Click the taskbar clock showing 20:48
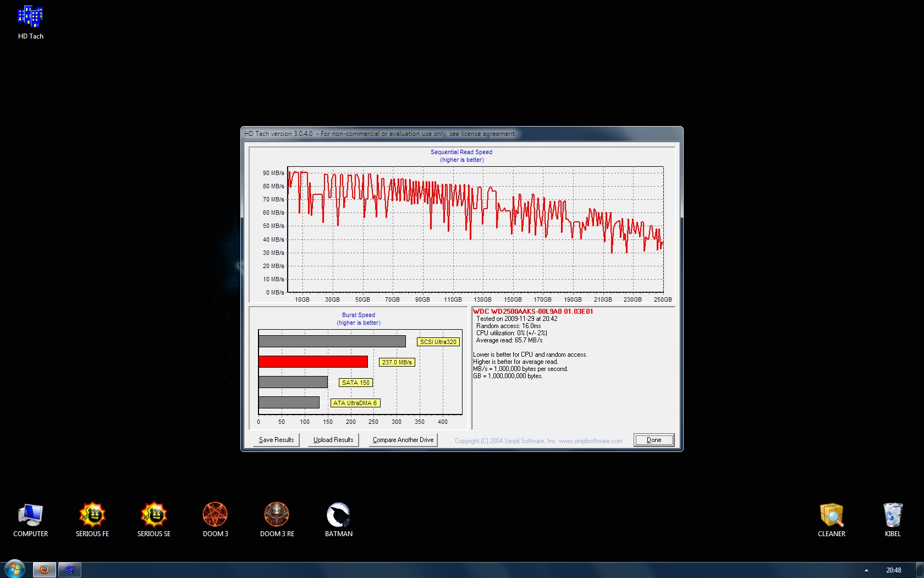924x578 pixels. click(x=894, y=570)
